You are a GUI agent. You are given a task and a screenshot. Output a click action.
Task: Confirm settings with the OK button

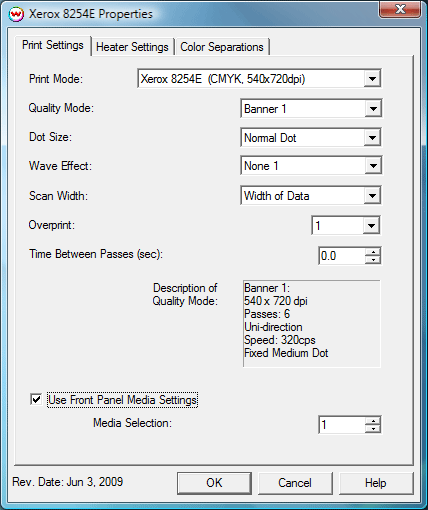(214, 483)
